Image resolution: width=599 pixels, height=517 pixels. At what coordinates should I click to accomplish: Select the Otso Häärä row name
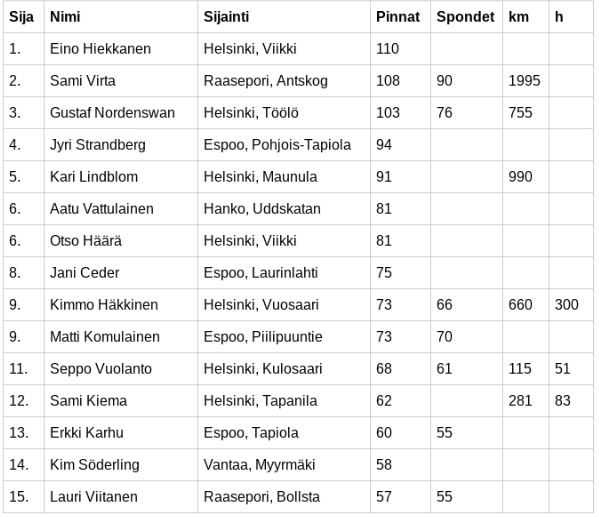(x=86, y=241)
